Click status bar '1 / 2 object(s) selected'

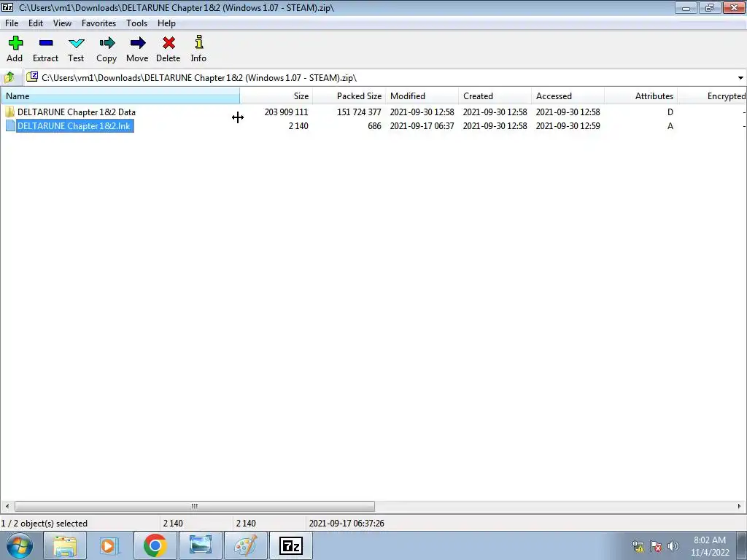tap(44, 524)
